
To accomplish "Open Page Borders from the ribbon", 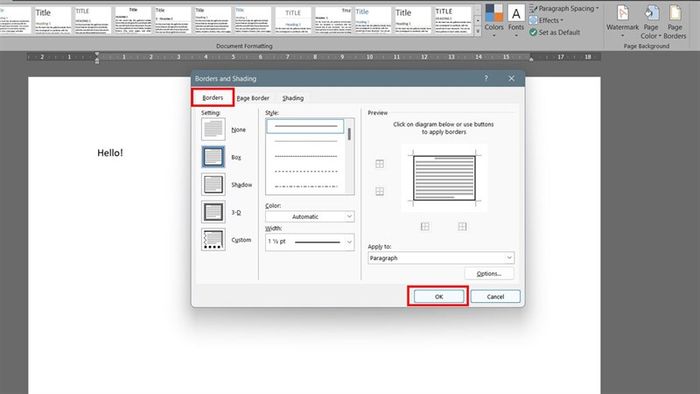I will (675, 21).
